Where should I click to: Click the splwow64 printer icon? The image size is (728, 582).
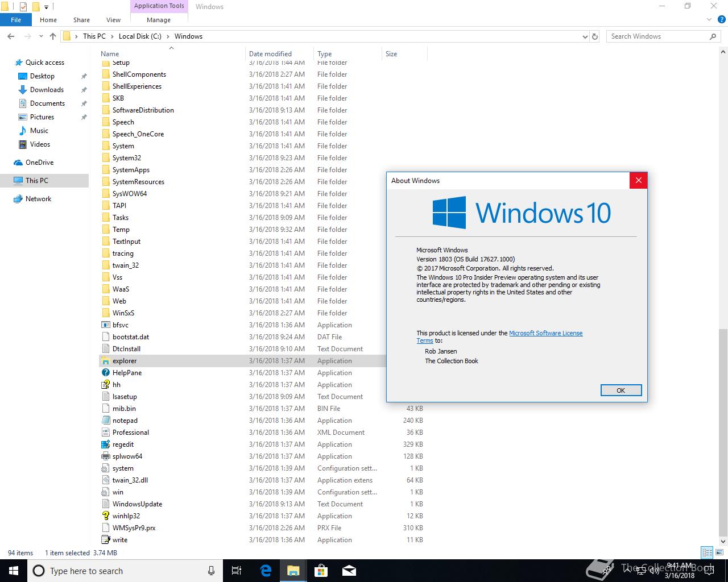point(105,456)
